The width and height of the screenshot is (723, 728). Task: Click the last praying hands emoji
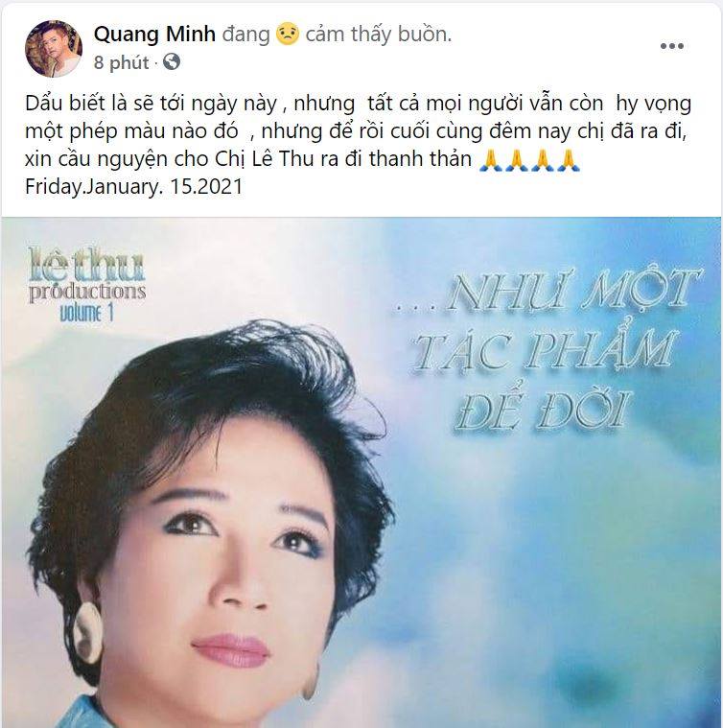point(569,159)
